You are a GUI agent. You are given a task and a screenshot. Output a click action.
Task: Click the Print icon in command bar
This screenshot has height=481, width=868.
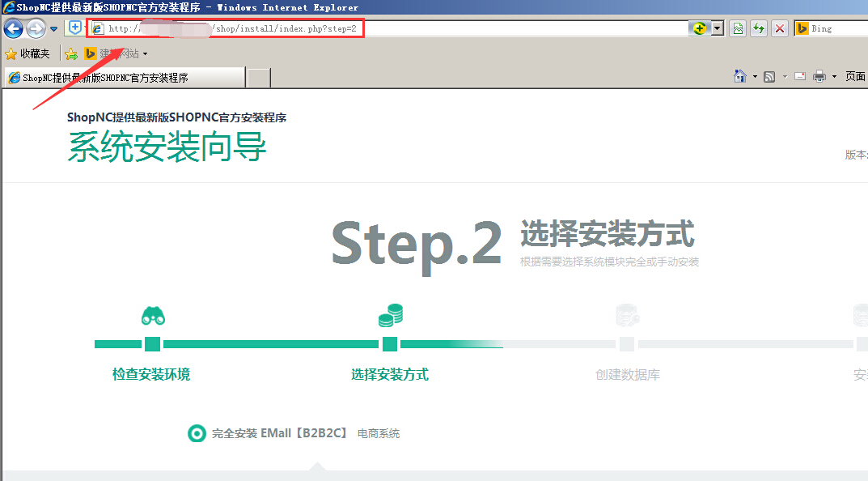819,76
